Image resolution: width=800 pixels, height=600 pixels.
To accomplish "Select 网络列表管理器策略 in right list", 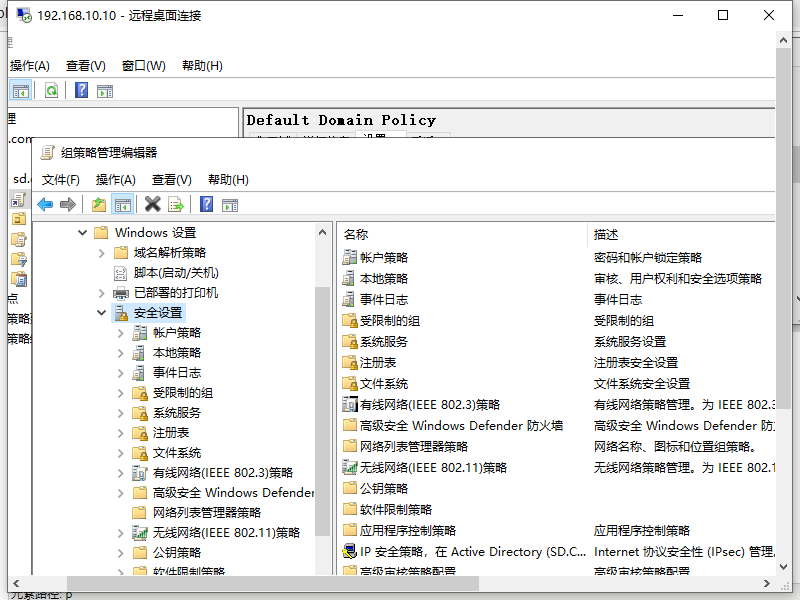I will click(x=414, y=446).
